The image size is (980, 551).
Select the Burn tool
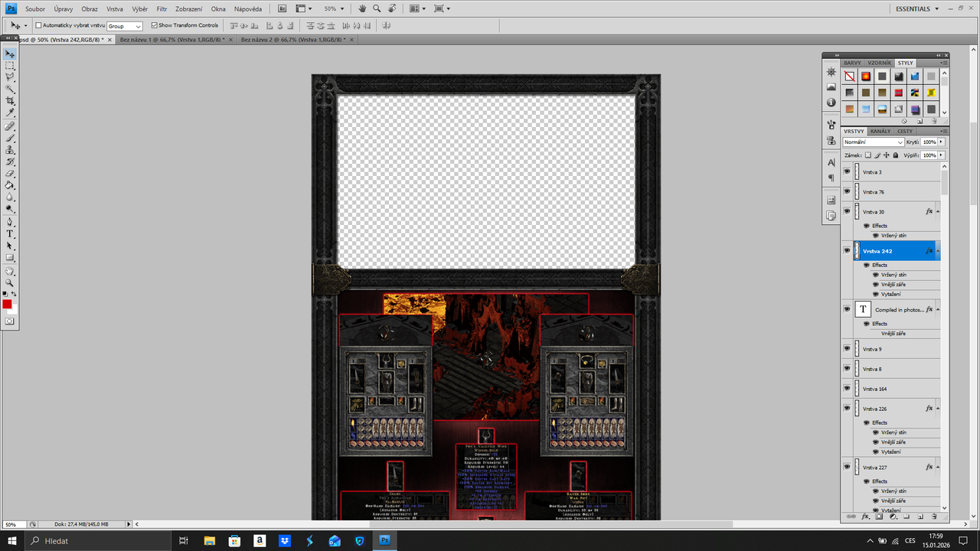[10, 208]
